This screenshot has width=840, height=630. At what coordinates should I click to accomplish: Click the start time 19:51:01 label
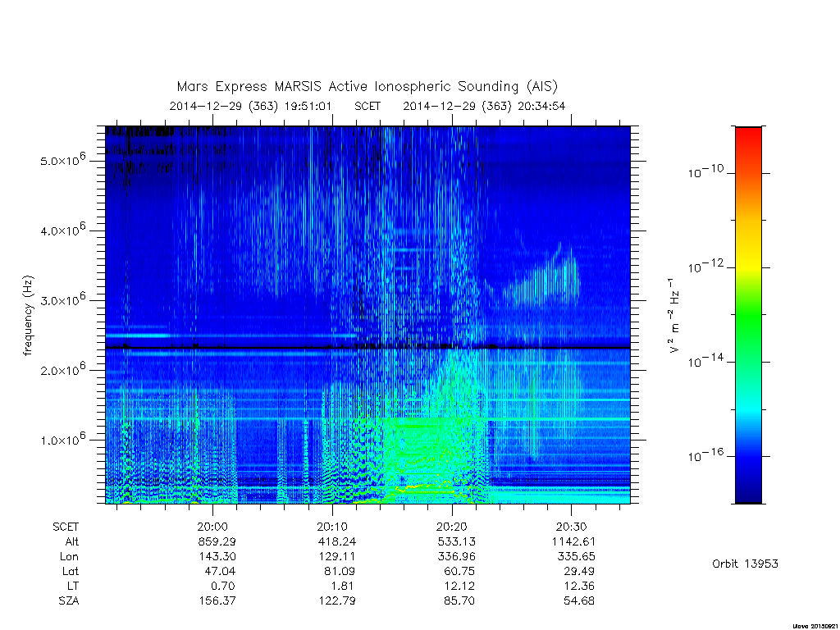(308, 106)
